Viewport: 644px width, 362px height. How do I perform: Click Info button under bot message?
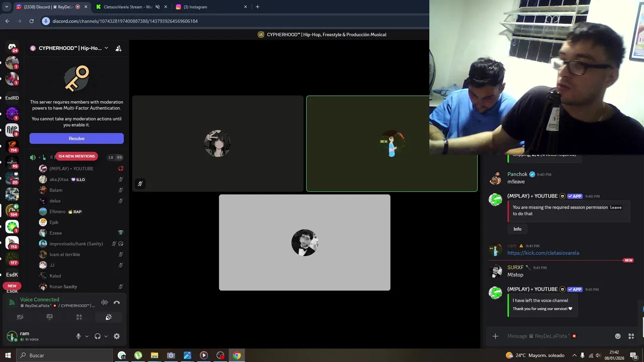coord(517,229)
